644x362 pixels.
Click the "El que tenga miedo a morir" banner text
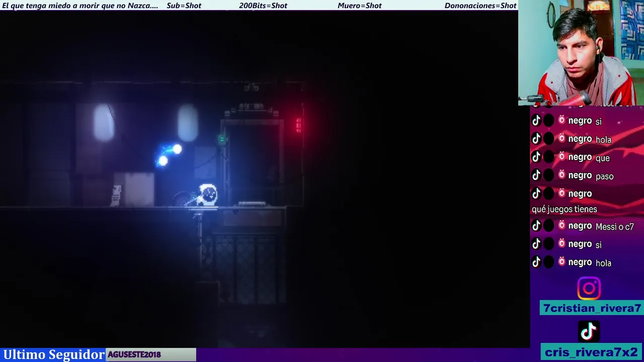[x=80, y=6]
